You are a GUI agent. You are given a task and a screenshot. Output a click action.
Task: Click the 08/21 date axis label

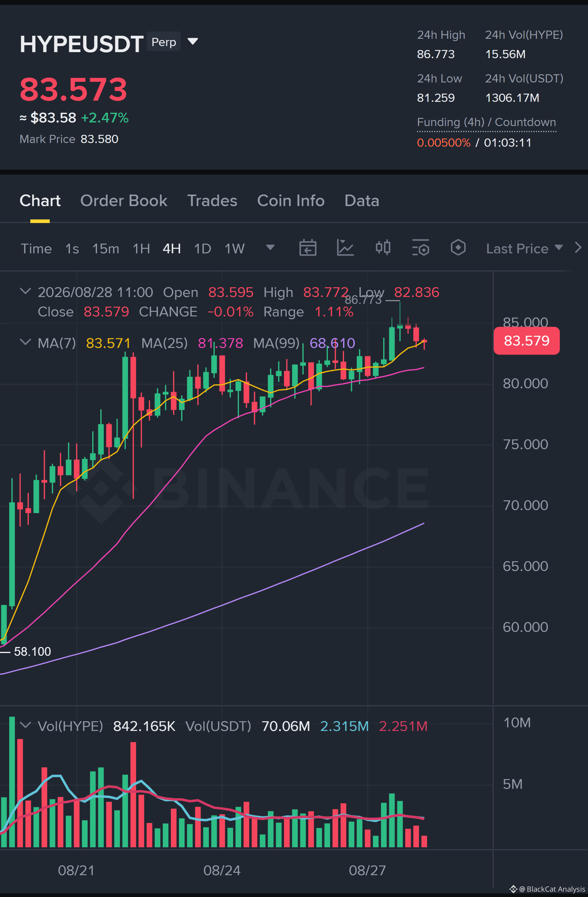click(x=76, y=870)
